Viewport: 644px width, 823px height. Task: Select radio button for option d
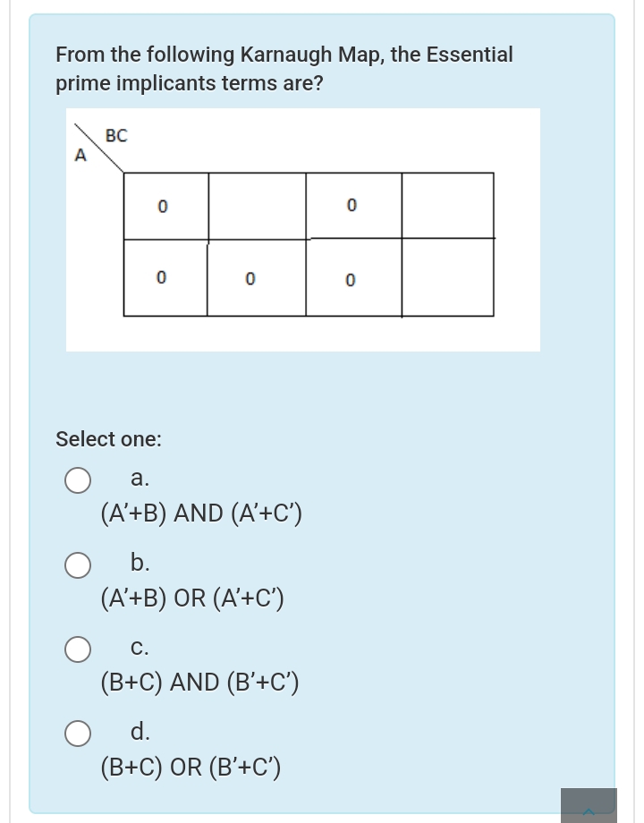(78, 733)
